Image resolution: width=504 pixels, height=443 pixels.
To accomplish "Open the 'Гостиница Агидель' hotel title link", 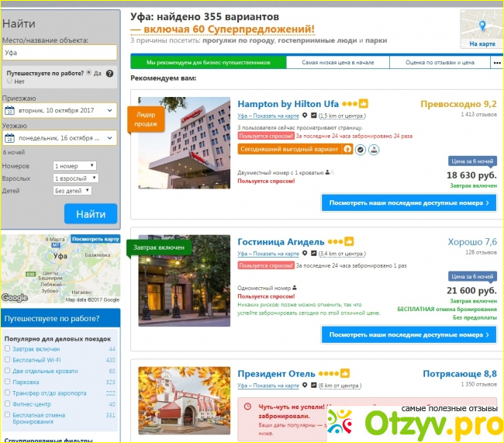I will (x=281, y=241).
